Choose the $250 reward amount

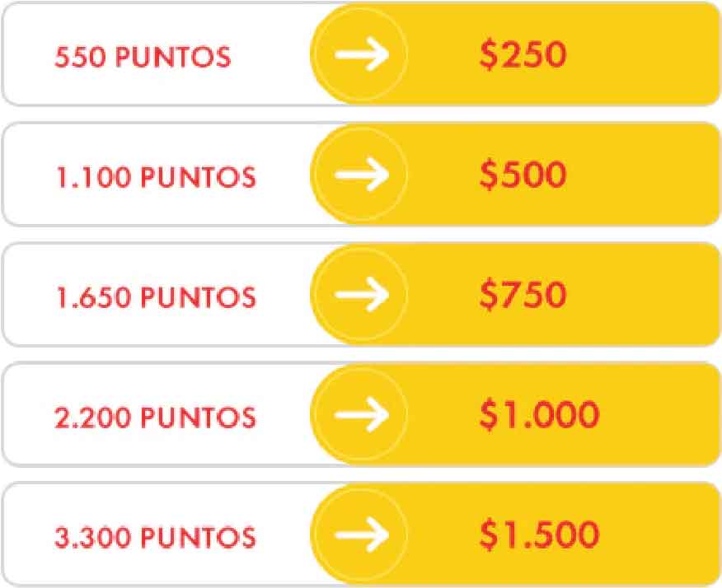click(523, 54)
